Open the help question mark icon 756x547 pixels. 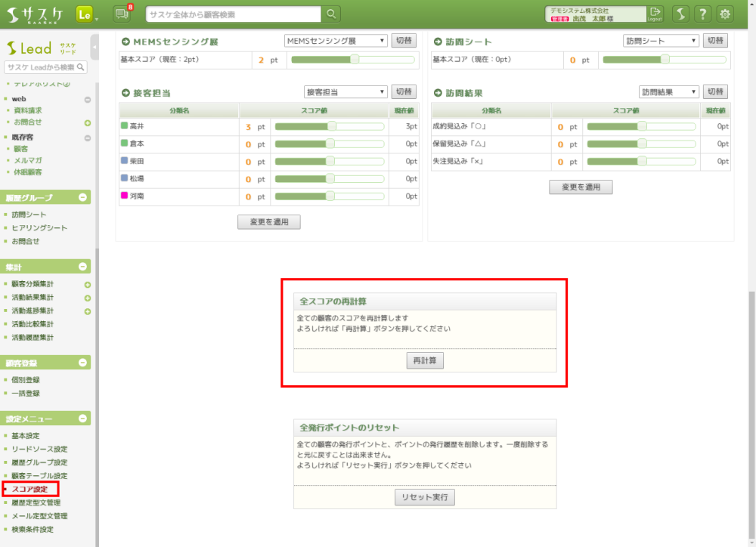702,14
